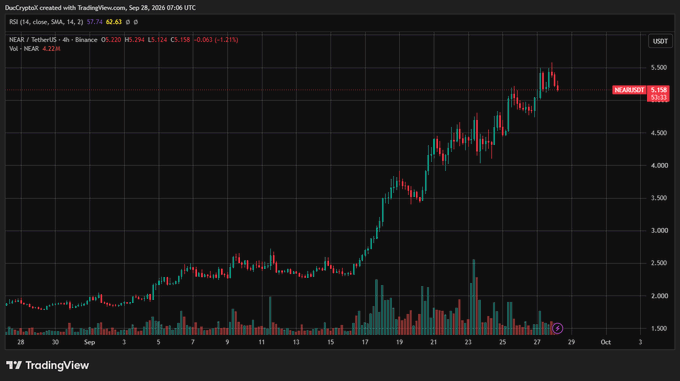Click the open price O5.220
680x381 pixels.
111,39
